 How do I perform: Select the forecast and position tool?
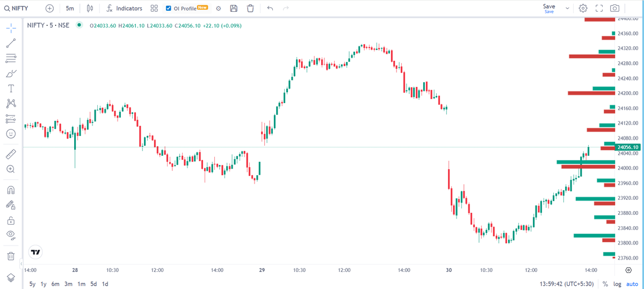coord(11,119)
